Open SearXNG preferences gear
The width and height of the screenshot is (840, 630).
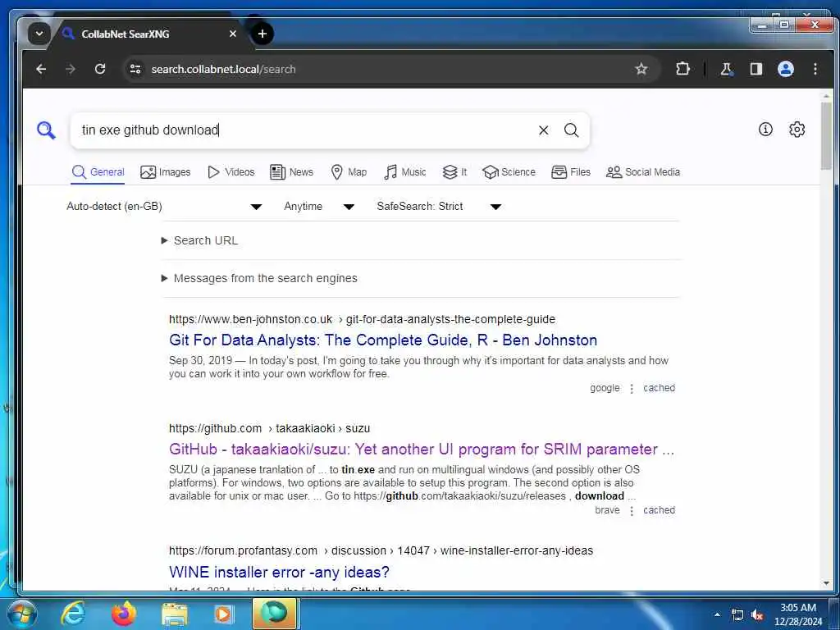[797, 129]
